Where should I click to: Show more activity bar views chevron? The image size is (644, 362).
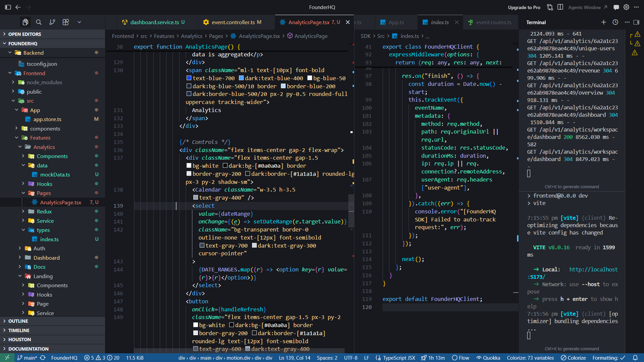pyautogui.click(x=79, y=22)
